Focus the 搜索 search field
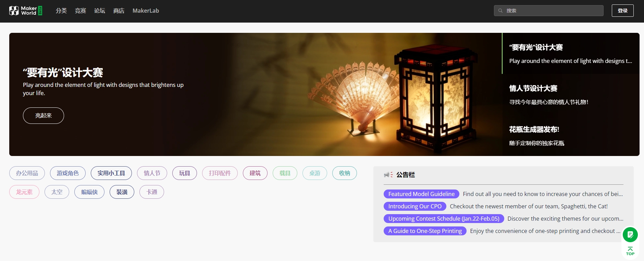 [x=552, y=11]
